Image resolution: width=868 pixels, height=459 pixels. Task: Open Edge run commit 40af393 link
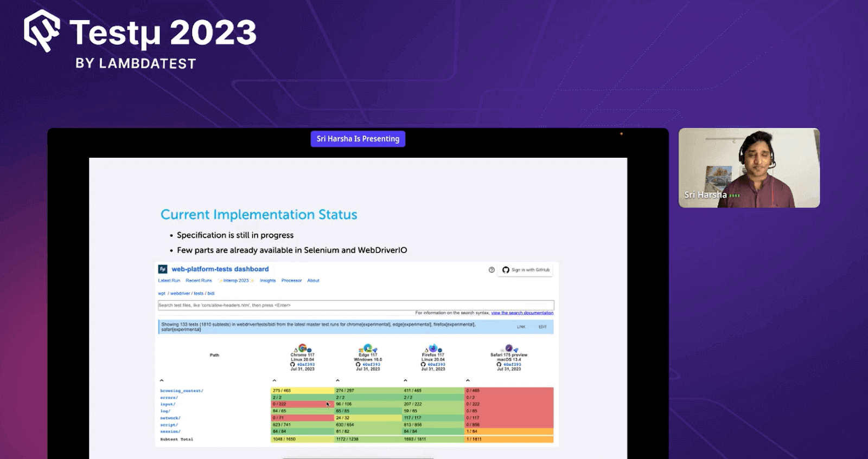[x=371, y=365]
